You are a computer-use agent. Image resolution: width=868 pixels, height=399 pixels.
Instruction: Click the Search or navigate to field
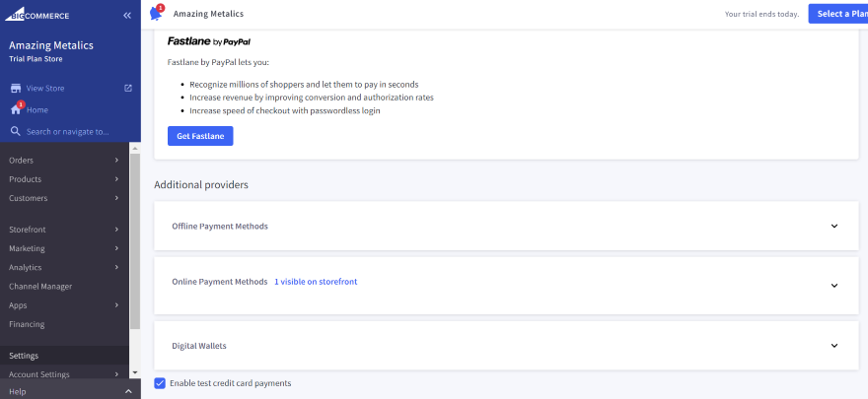point(67,132)
